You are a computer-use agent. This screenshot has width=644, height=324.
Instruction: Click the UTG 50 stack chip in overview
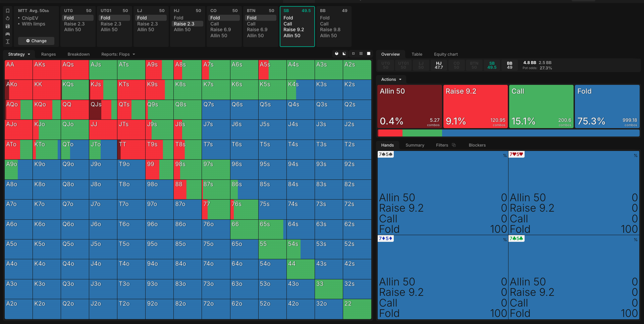(x=386, y=65)
